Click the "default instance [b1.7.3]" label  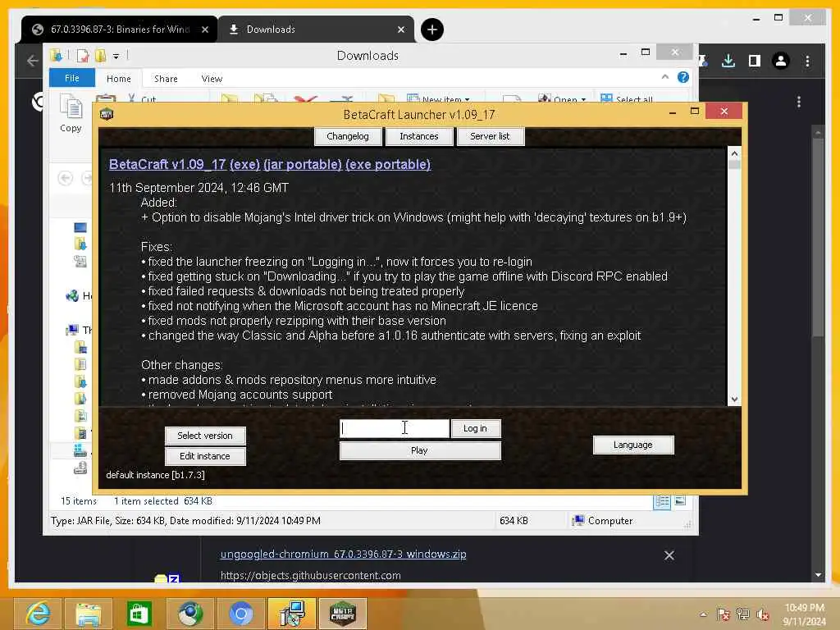coord(155,475)
